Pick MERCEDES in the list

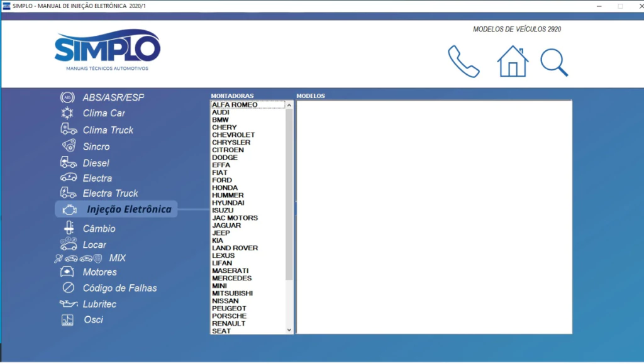(248, 279)
